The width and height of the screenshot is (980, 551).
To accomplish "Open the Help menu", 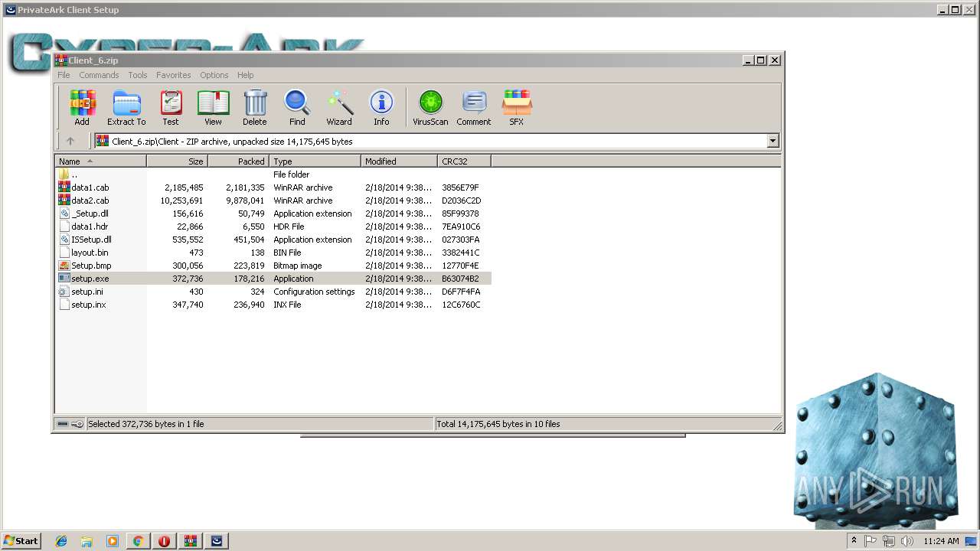I will pyautogui.click(x=245, y=75).
